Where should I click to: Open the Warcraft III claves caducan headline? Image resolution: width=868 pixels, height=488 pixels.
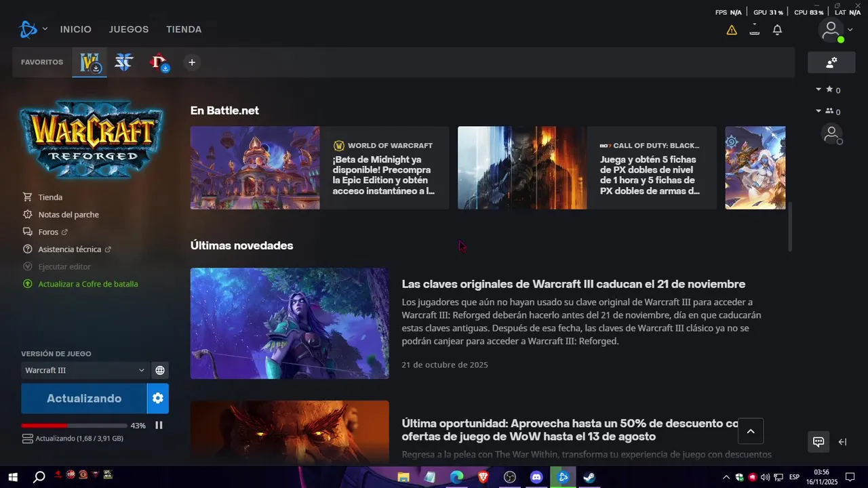[573, 284]
